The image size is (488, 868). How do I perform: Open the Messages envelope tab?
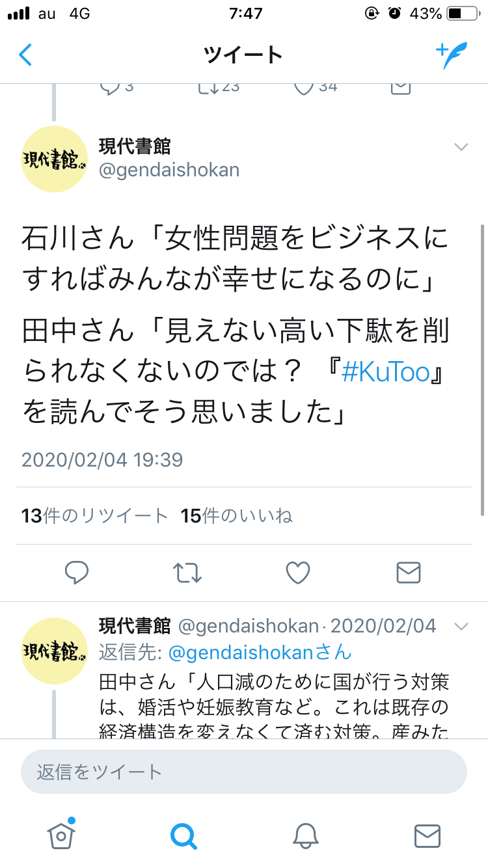click(x=427, y=835)
